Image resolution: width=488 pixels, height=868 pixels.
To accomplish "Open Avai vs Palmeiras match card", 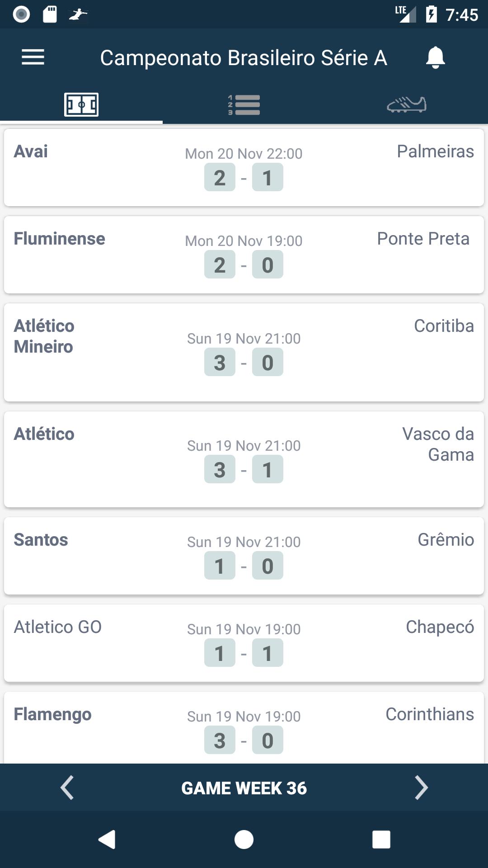I will pos(244,168).
